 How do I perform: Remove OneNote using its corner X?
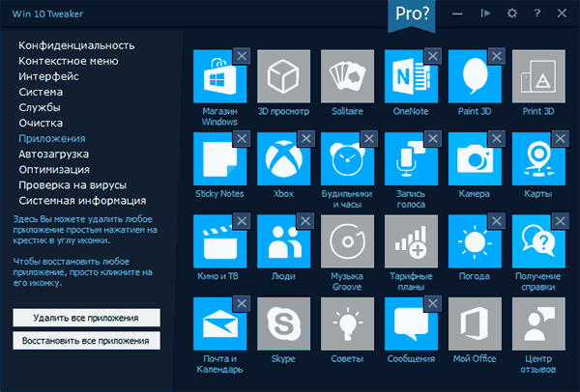pos(433,56)
